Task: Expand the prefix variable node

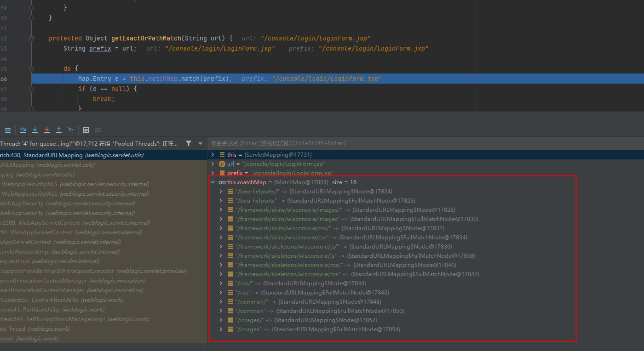Action: [x=213, y=173]
